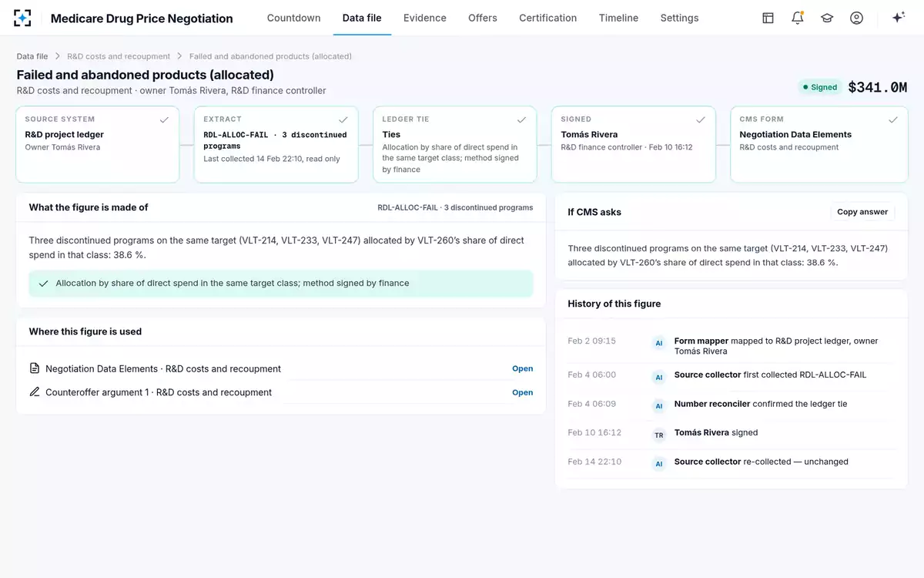The width and height of the screenshot is (924, 578).
Task: Go to the Countdown tab
Action: coord(294,18)
